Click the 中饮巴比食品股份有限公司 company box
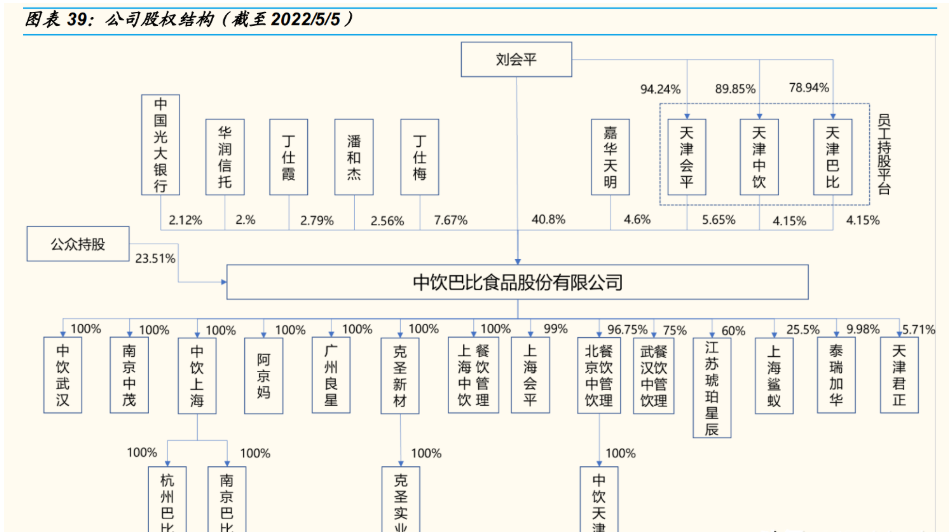The width and height of the screenshot is (949, 532). tap(517, 282)
